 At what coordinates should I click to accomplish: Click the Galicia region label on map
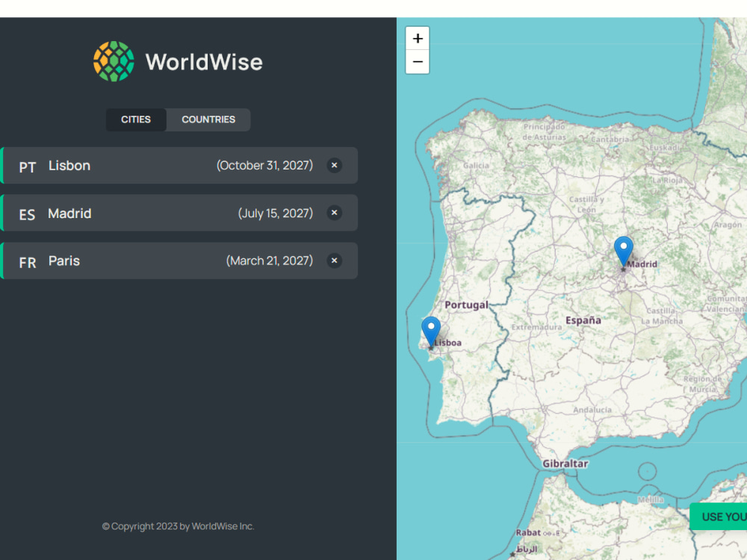tap(476, 165)
